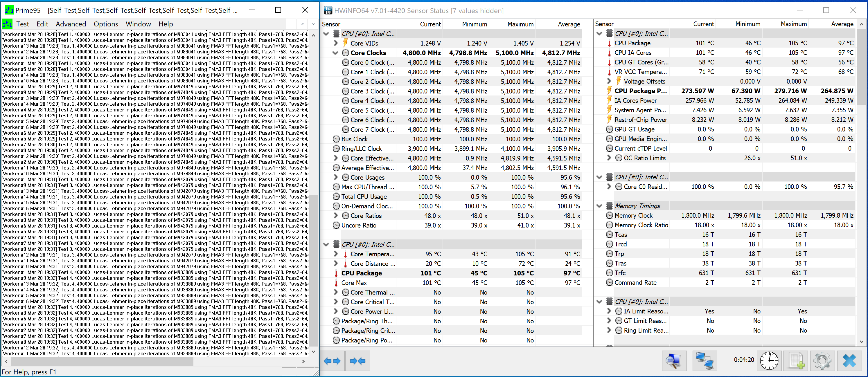The height and width of the screenshot is (377, 868).
Task: Open remote network sensors icon
Action: pos(705,360)
